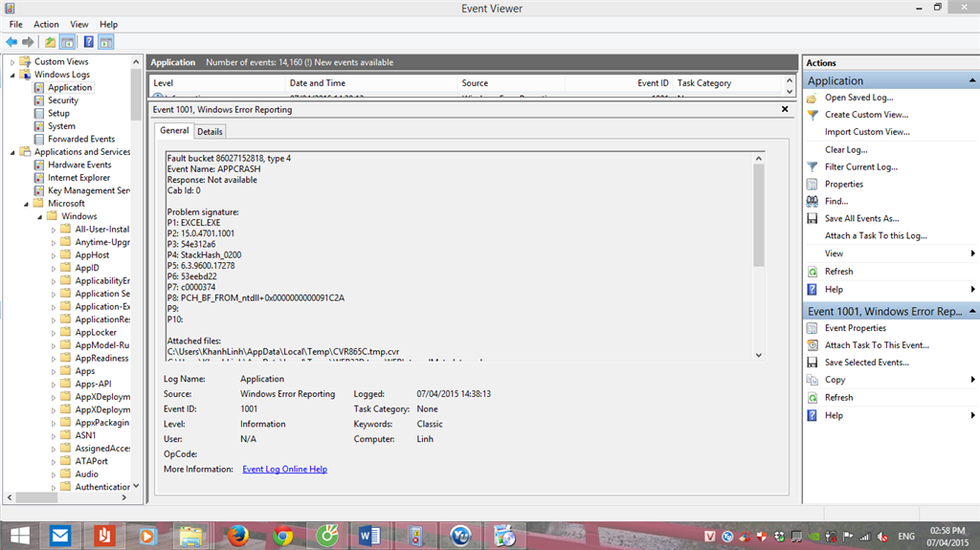
Task: Select Forwarded Events in tree
Action: click(x=81, y=140)
